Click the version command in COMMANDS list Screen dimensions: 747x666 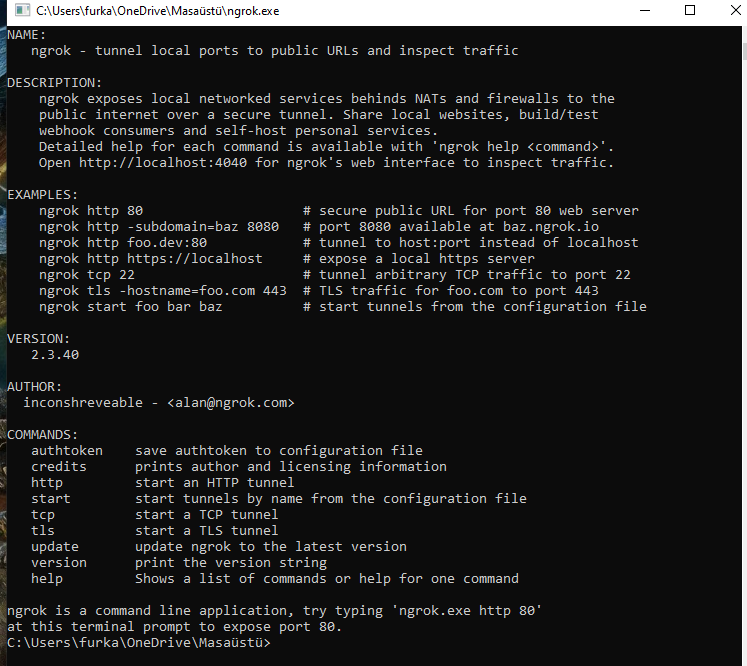[59, 563]
